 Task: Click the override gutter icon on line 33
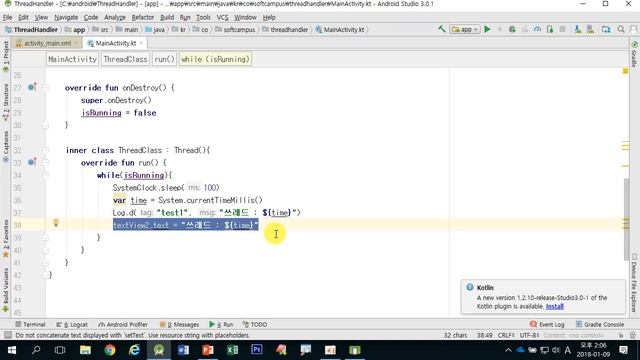pos(32,162)
